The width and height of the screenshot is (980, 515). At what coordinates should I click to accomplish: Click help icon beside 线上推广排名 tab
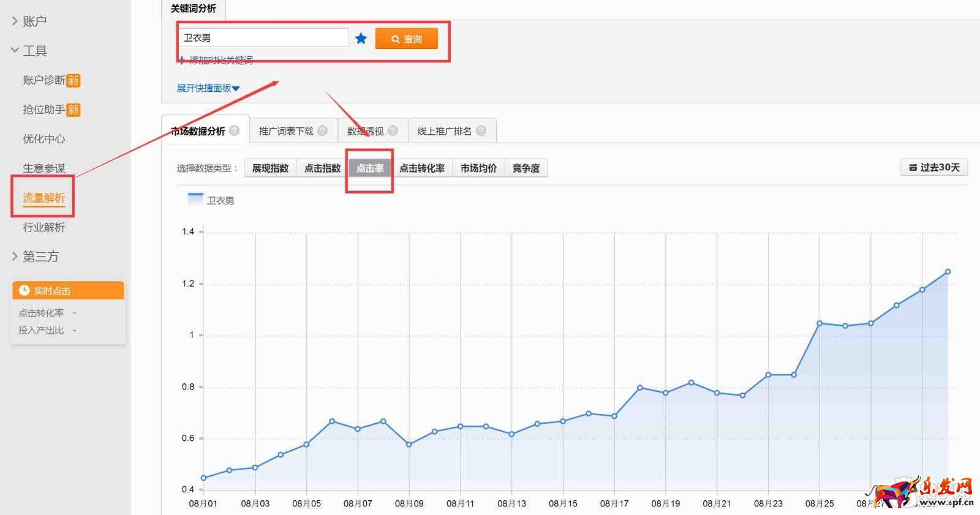[481, 131]
